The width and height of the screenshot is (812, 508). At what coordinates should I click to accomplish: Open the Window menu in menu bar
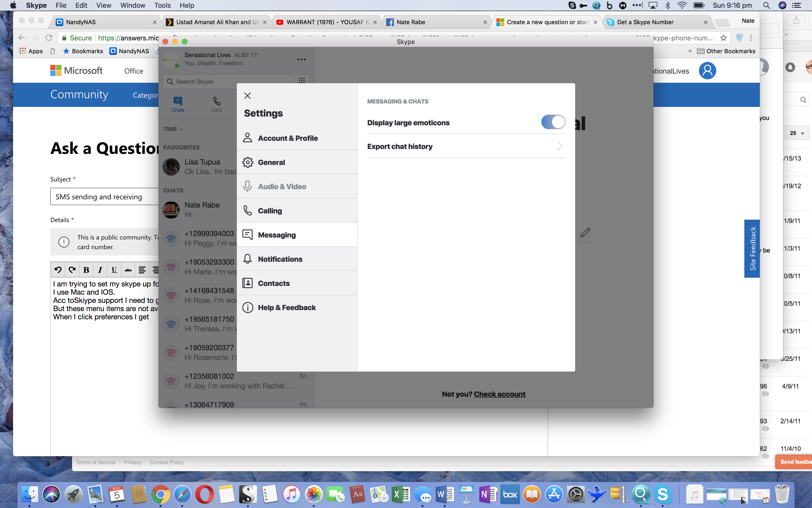tap(132, 5)
